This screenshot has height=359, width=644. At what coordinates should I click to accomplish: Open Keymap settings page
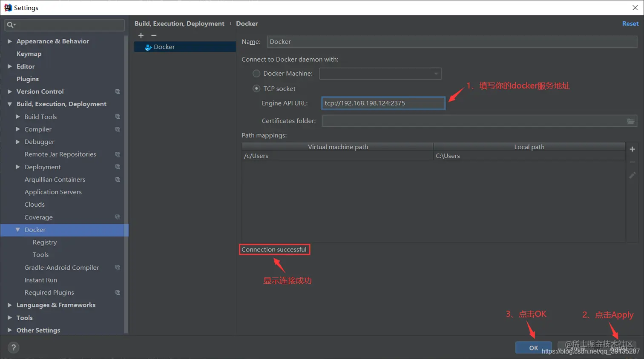click(29, 54)
